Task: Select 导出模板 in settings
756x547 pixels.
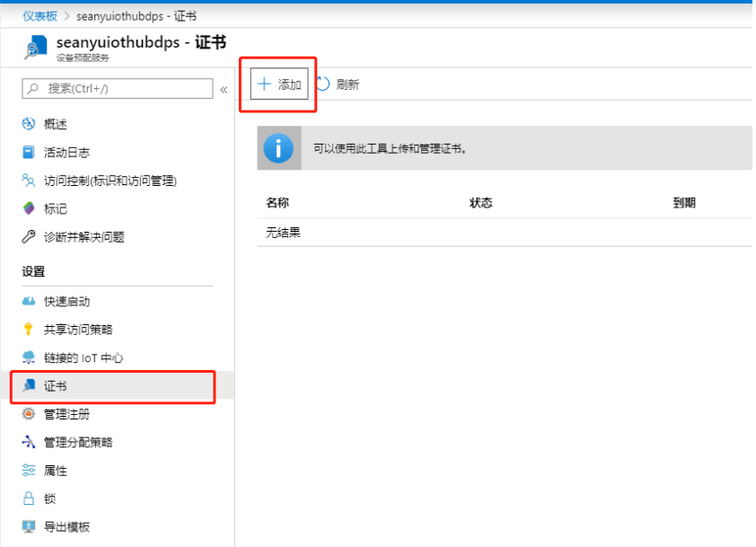Action: point(66,526)
